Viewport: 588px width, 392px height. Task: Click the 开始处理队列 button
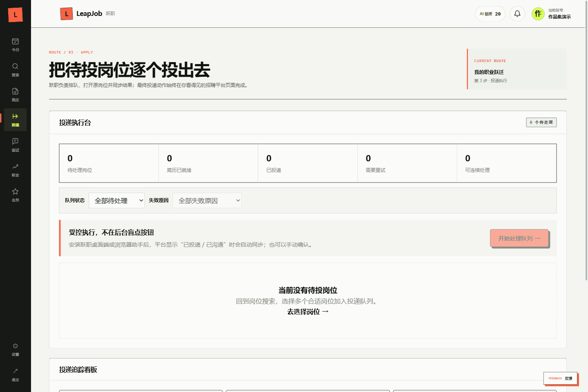519,238
